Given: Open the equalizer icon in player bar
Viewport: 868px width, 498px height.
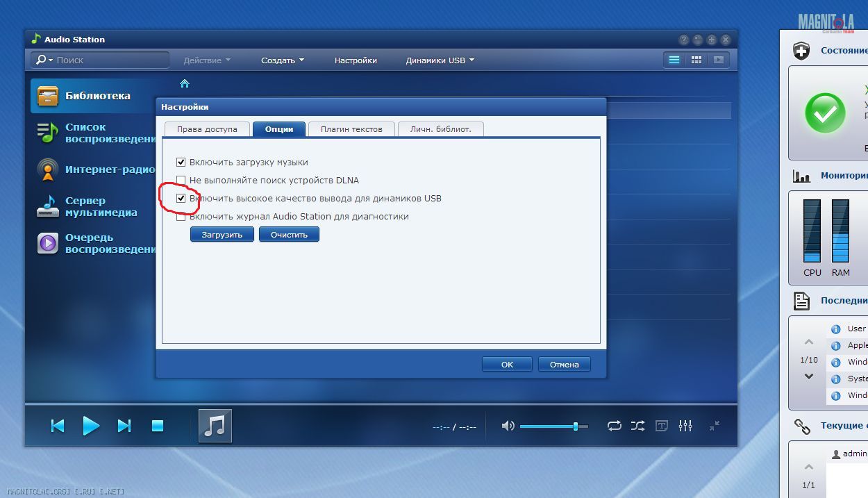Looking at the screenshot, I should 685,426.
